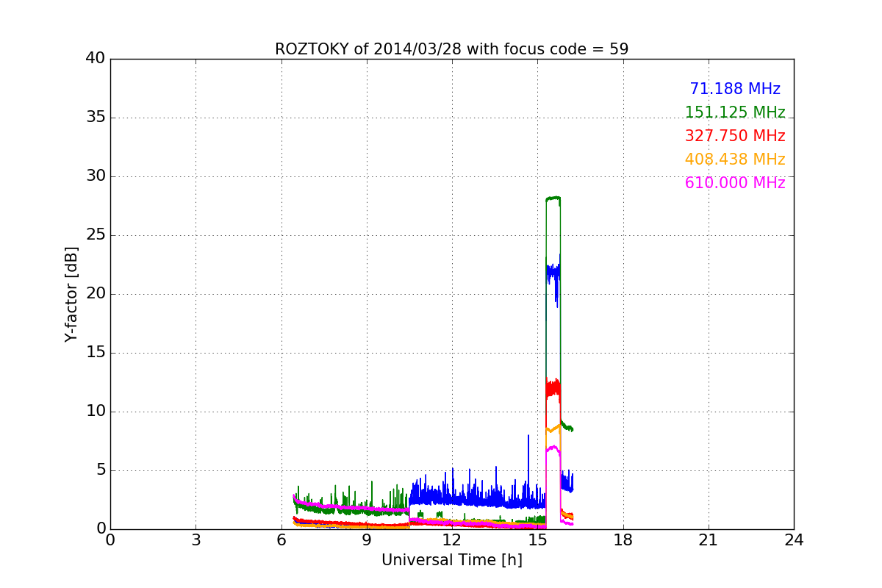Click x-axis tick label 24
The height and width of the screenshot is (588, 882).
click(794, 540)
